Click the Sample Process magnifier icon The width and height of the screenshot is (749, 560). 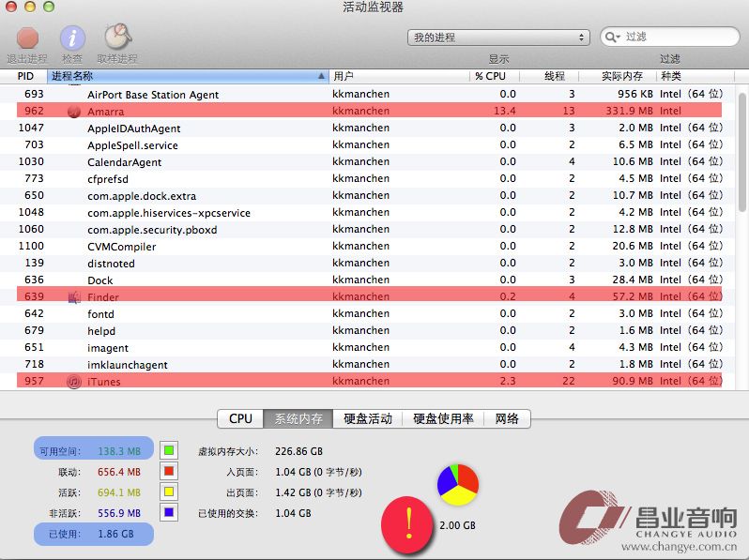pyautogui.click(x=118, y=37)
